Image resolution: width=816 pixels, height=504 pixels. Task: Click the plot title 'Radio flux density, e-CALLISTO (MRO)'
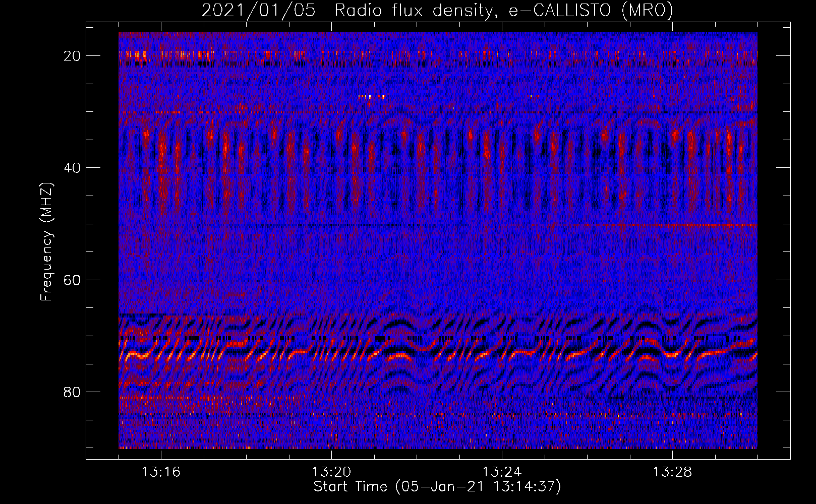pos(504,11)
